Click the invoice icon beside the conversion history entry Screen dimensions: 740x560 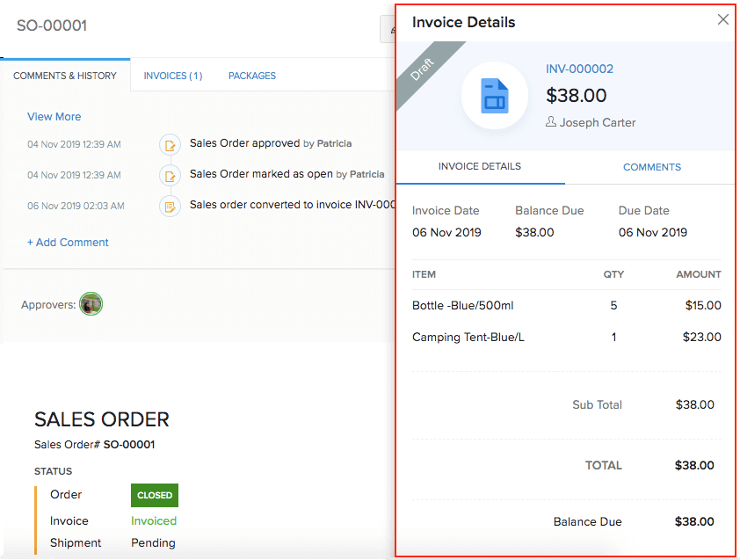(170, 205)
